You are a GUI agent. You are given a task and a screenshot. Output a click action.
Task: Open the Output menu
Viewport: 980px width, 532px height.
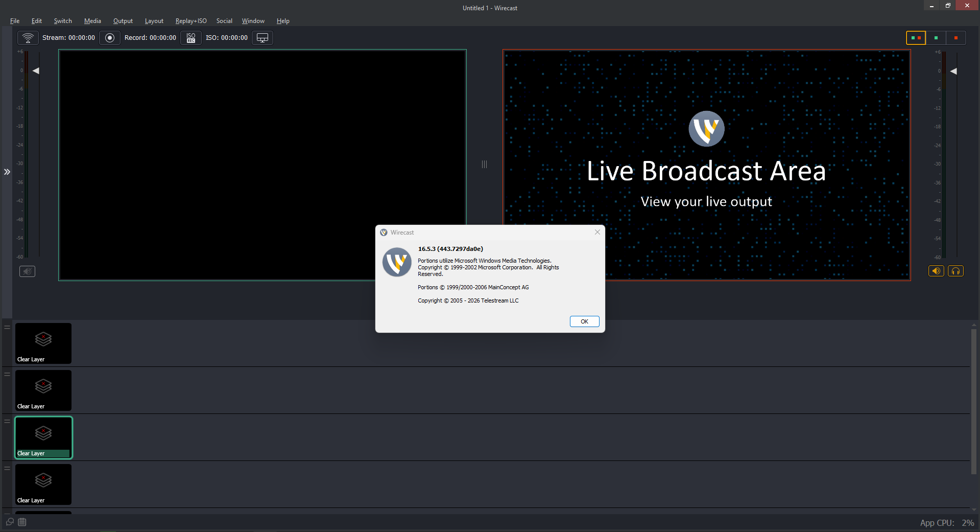(x=123, y=21)
